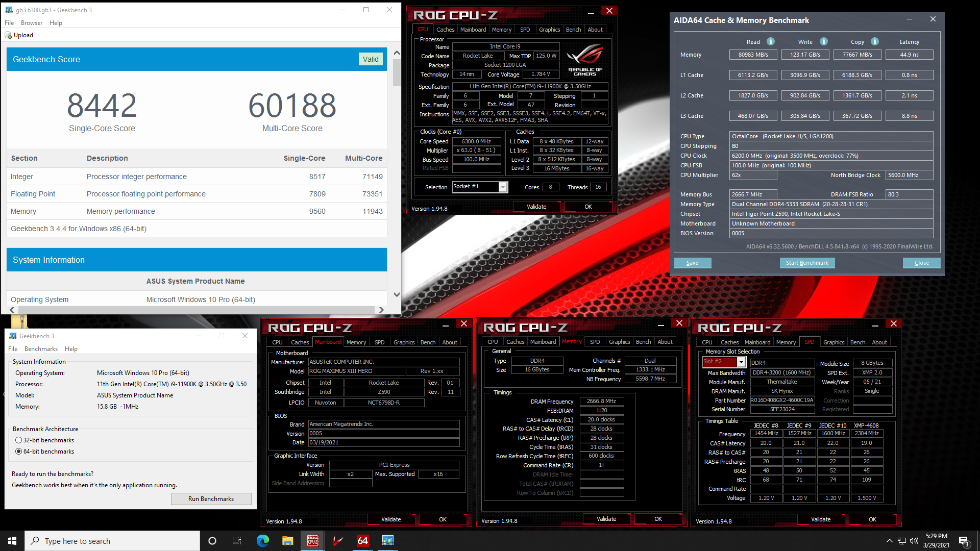
Task: Click DRAM Frequency 2666.8 MHz value
Action: pyautogui.click(x=601, y=401)
